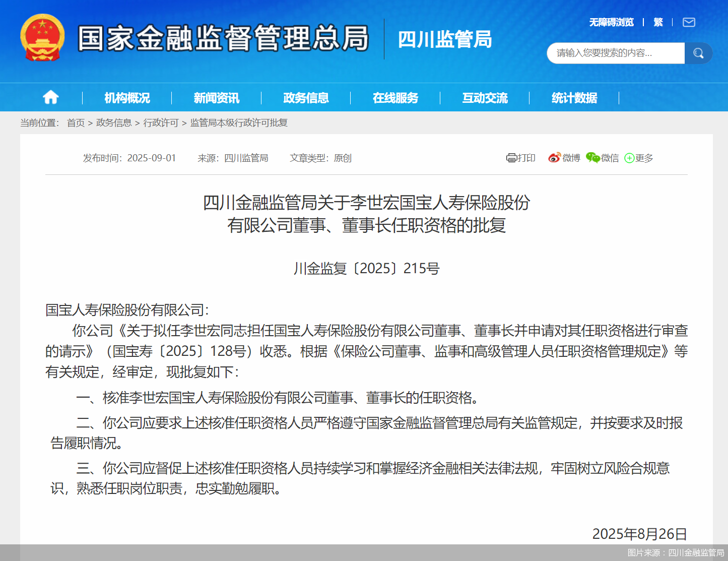The height and width of the screenshot is (561, 728).
Task: Open the 统计数据 menu
Action: (574, 98)
